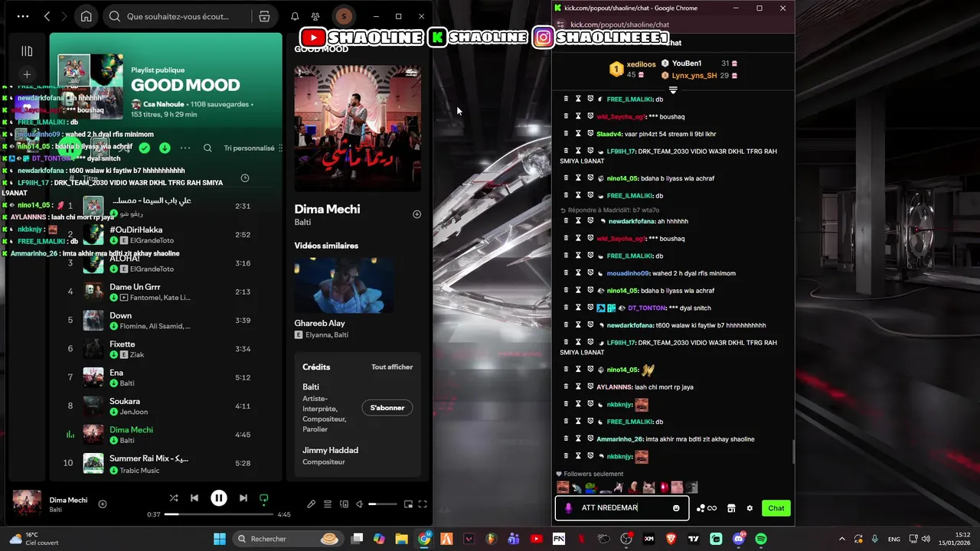980x551 pixels.
Task: Open Csa Nahoule playlist owner link
Action: pyautogui.click(x=164, y=104)
